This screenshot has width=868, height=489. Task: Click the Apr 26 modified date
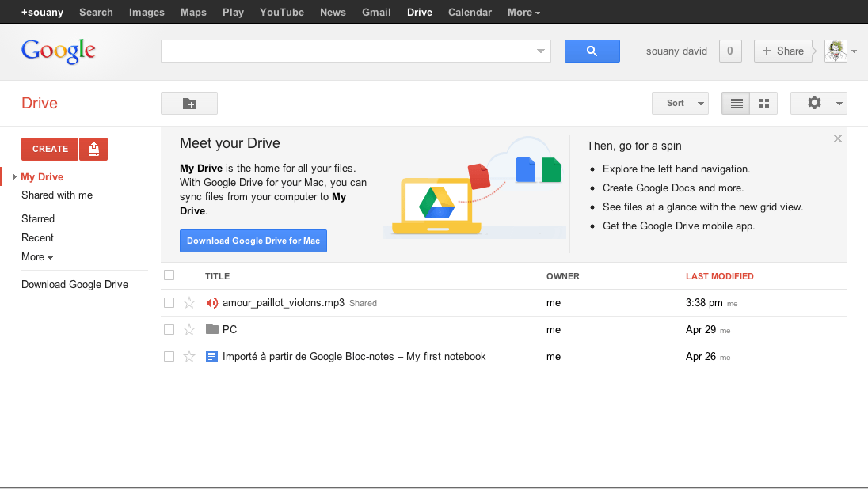tap(701, 357)
